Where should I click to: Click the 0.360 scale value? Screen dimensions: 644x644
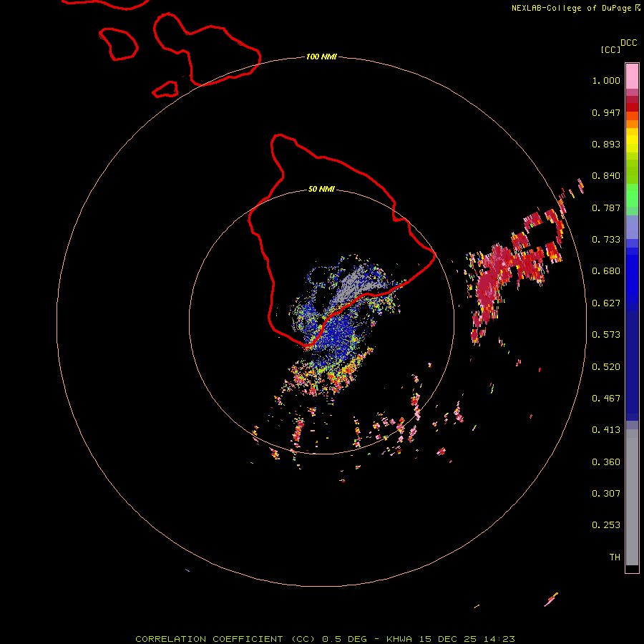click(606, 462)
